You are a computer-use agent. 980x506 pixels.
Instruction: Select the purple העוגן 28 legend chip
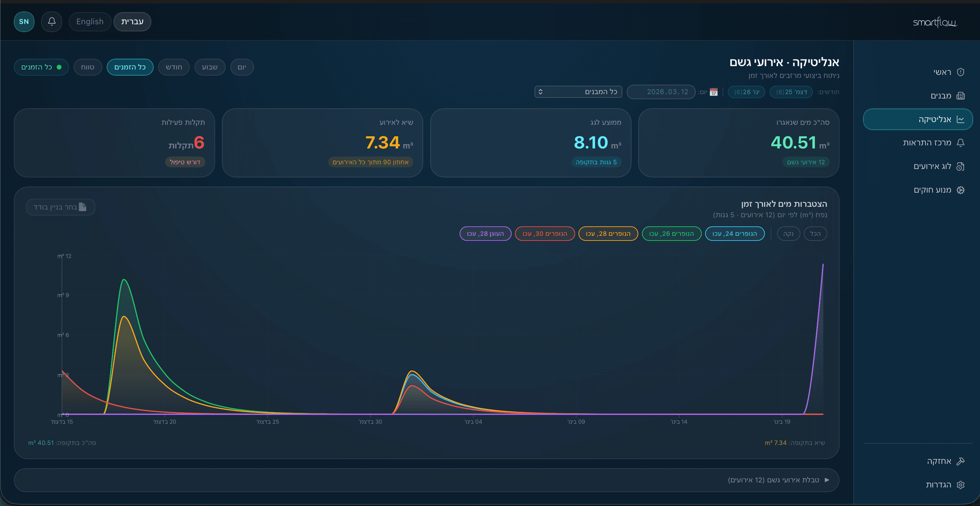point(485,233)
